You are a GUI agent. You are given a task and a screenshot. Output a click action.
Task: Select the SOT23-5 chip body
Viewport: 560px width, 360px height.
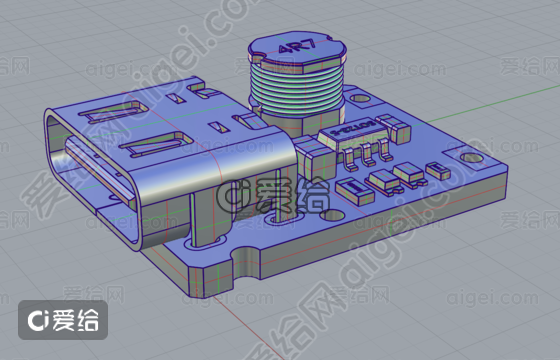(x=352, y=135)
